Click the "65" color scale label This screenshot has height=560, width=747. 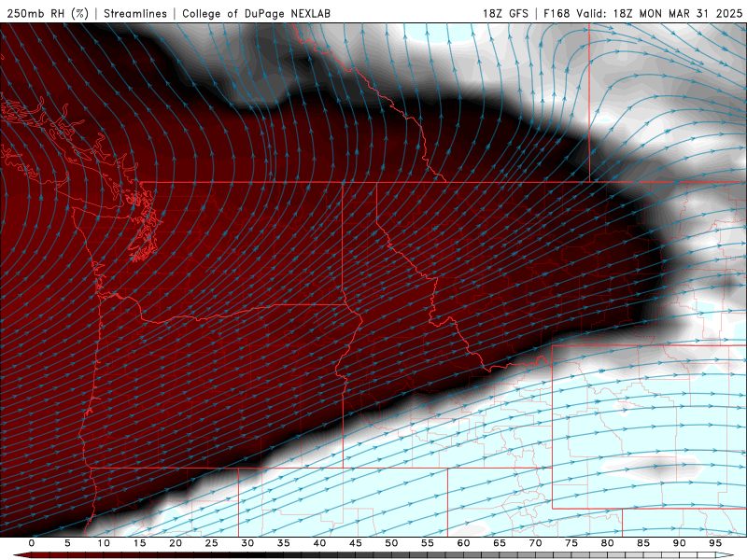pyautogui.click(x=500, y=543)
